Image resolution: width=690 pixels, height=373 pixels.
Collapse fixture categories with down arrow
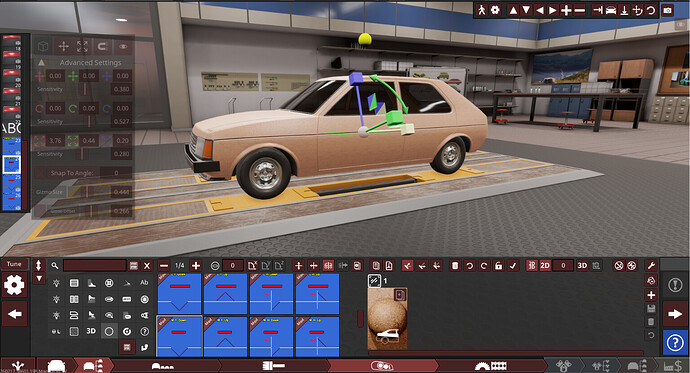tap(39, 278)
